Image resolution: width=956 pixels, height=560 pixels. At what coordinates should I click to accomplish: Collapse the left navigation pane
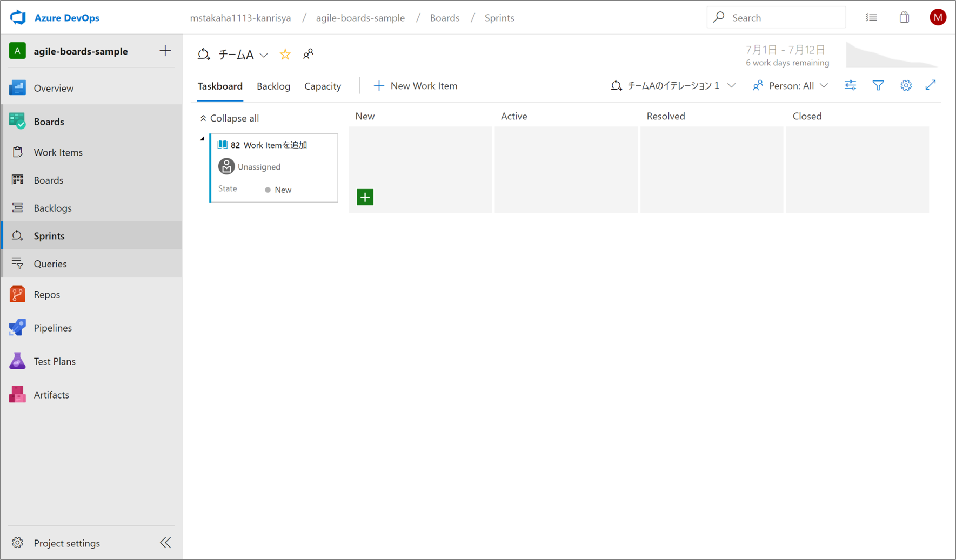click(x=165, y=542)
